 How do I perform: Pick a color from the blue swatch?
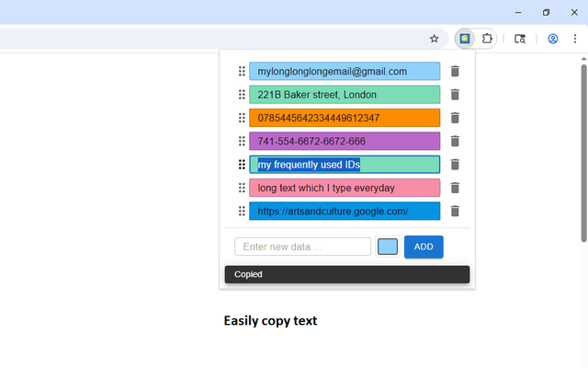click(x=388, y=247)
